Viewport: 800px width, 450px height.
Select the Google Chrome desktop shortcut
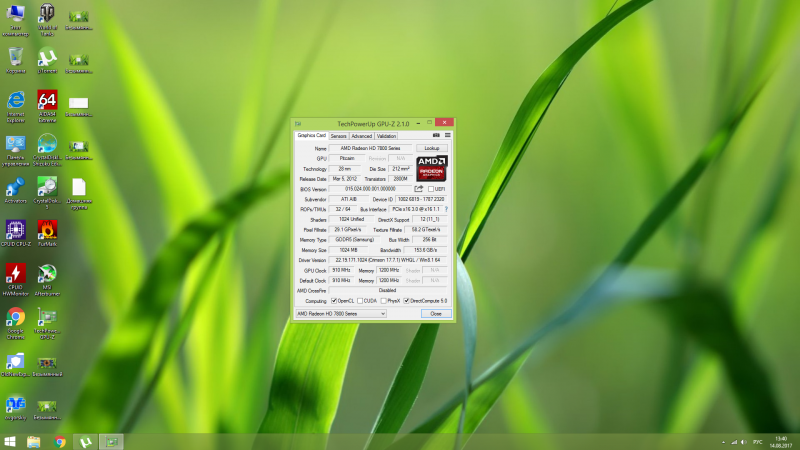[x=15, y=323]
